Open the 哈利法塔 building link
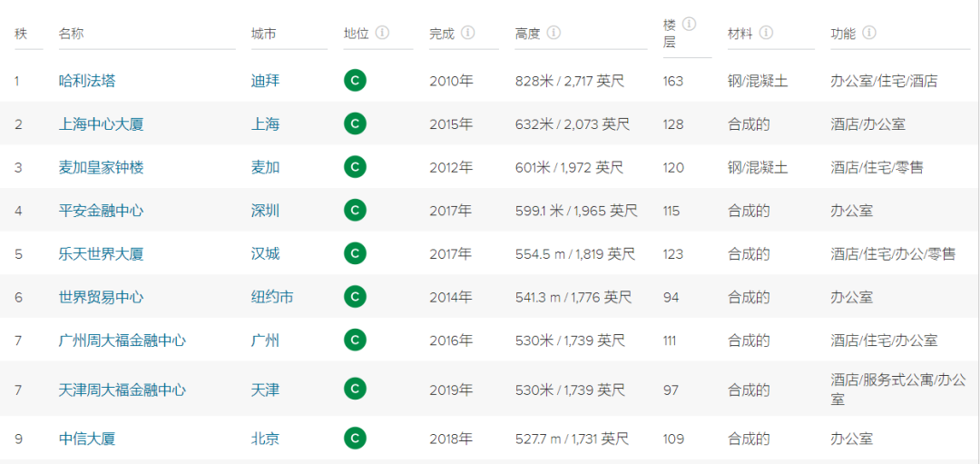Image resolution: width=980 pixels, height=464 pixels. point(87,81)
